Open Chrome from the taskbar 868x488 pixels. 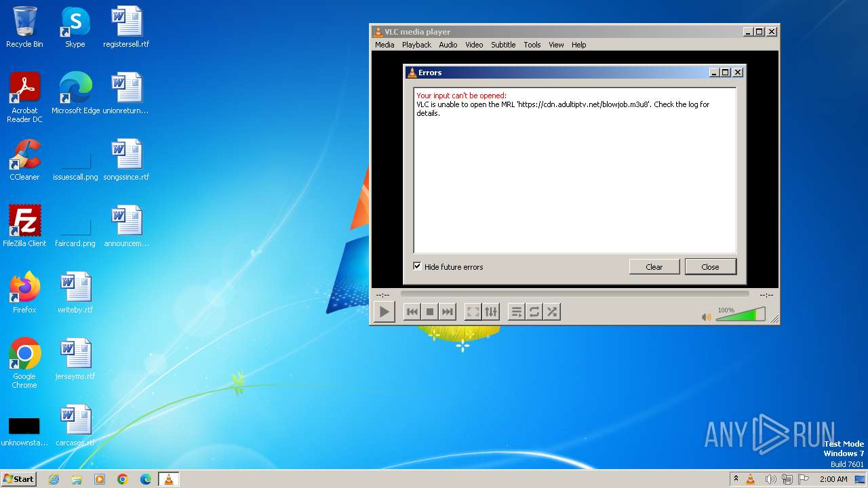pyautogui.click(x=123, y=479)
